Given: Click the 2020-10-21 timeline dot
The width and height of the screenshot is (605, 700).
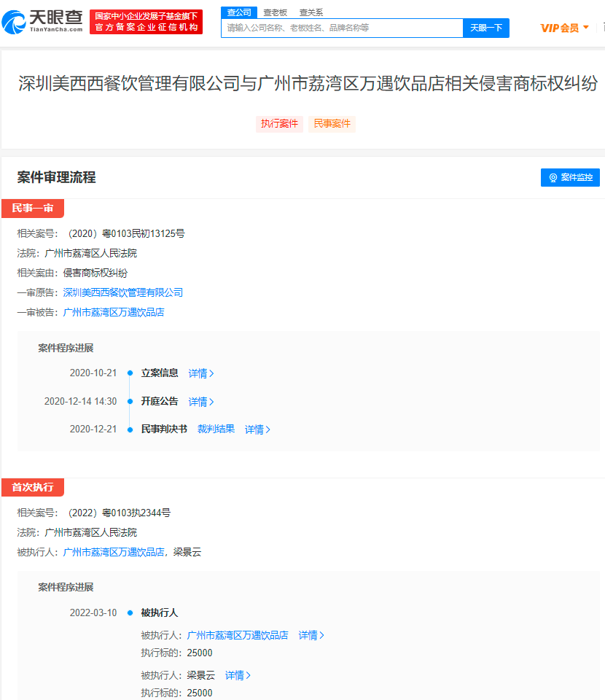Looking at the screenshot, I should tap(130, 373).
